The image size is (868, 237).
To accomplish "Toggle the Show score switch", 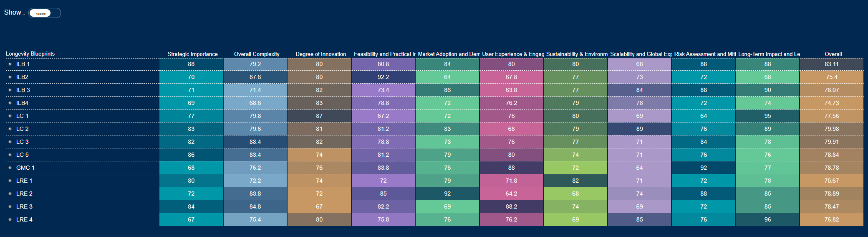I will [x=45, y=13].
